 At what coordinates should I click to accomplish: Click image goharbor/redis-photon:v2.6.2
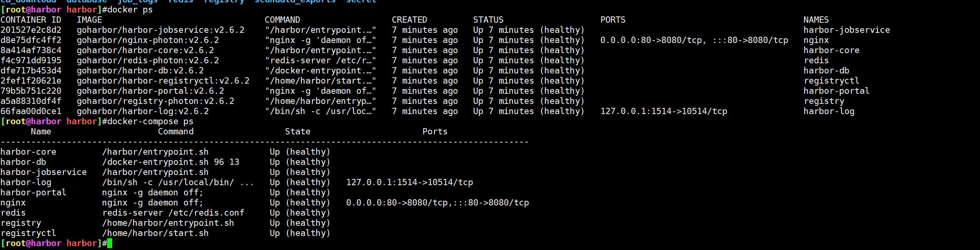148,61
